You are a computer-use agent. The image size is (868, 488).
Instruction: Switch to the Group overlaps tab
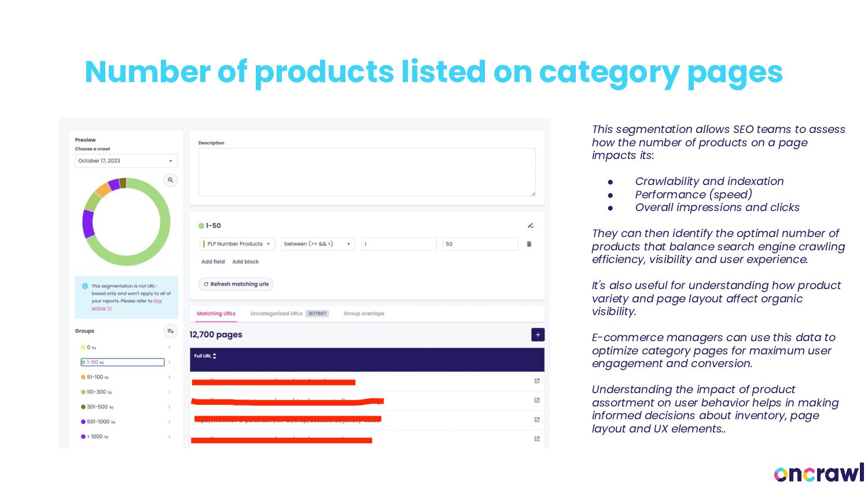click(x=363, y=313)
